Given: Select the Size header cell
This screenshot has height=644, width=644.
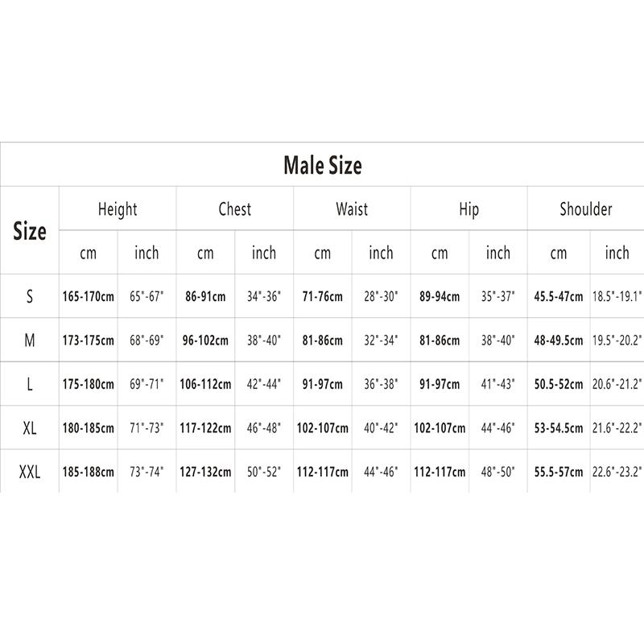Looking at the screenshot, I should click(30, 232).
